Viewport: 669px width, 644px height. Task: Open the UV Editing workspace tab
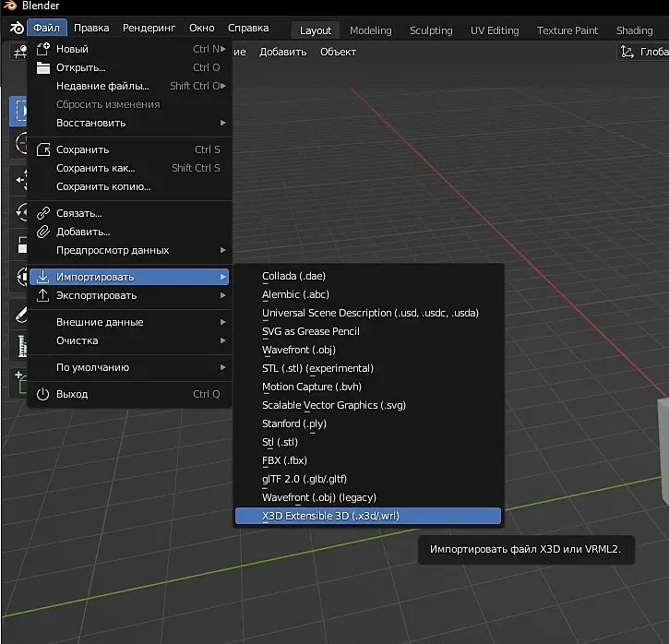[495, 30]
